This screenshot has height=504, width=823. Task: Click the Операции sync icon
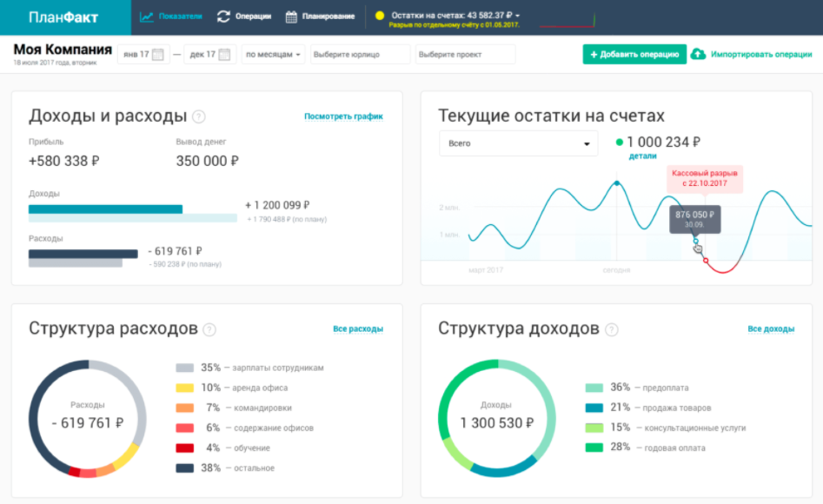pyautogui.click(x=223, y=15)
